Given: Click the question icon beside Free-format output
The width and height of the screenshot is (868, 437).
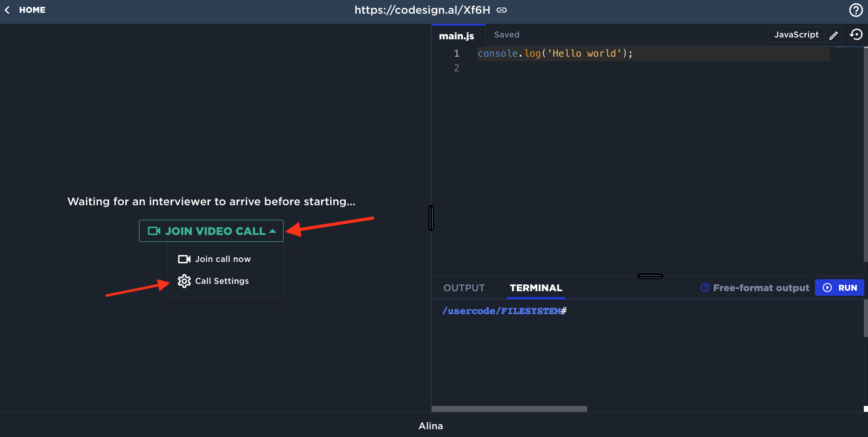Looking at the screenshot, I should [705, 288].
